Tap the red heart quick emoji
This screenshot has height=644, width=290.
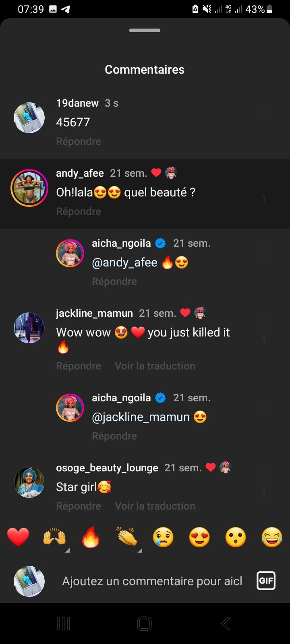coord(18,537)
